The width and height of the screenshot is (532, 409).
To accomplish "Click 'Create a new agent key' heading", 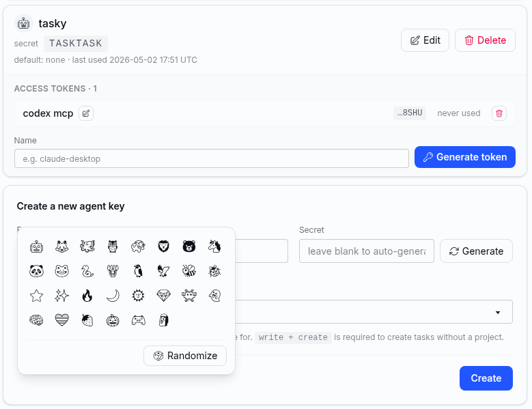I will click(x=70, y=206).
